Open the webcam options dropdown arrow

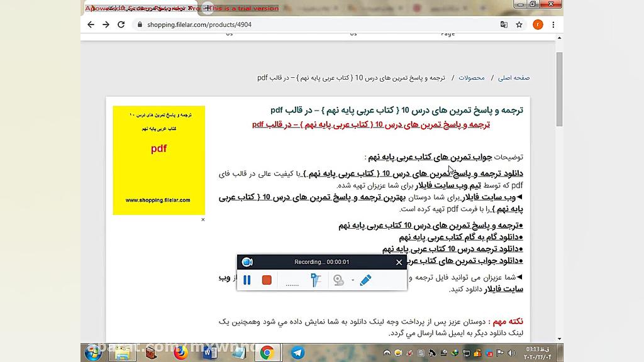click(x=352, y=280)
